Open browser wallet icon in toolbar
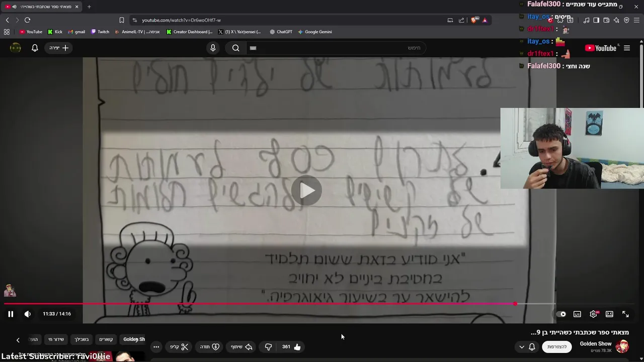Image resolution: width=644 pixels, height=362 pixels. (606, 20)
